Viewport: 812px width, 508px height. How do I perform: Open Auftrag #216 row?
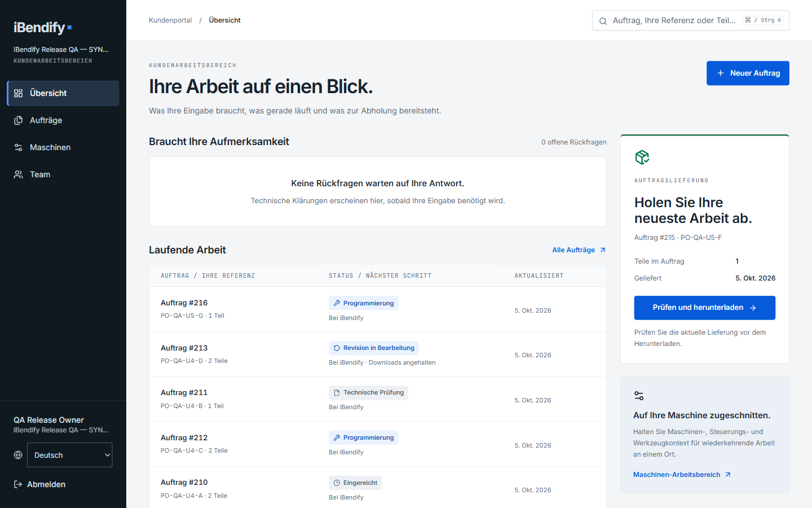coord(378,309)
